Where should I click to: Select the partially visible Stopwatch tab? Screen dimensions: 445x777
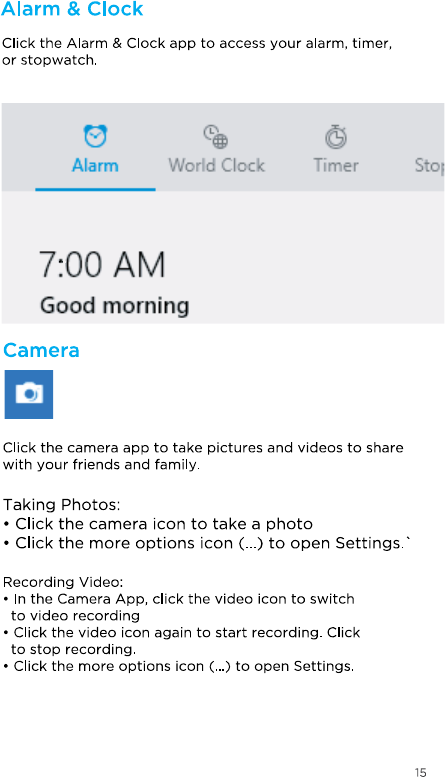pyautogui.click(x=429, y=166)
